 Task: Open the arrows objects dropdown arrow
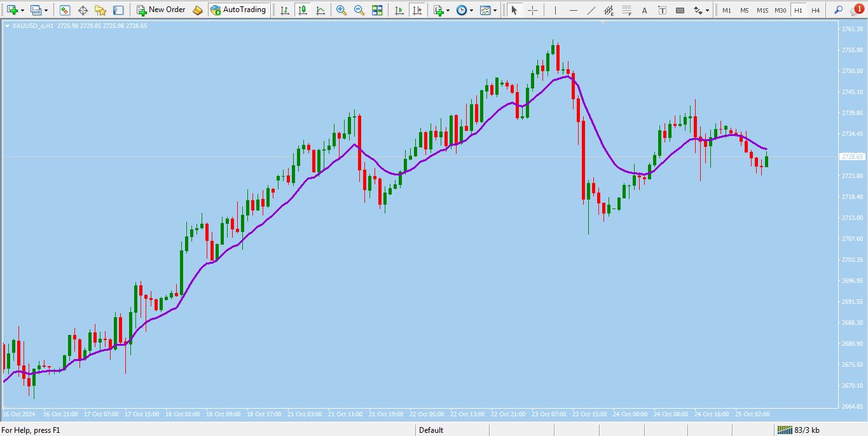pyautogui.click(x=708, y=10)
